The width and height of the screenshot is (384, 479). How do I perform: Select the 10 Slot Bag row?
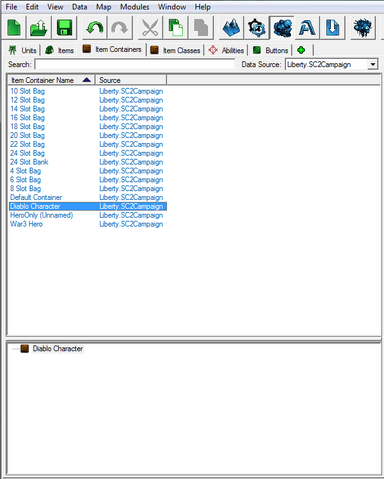[x=87, y=91]
